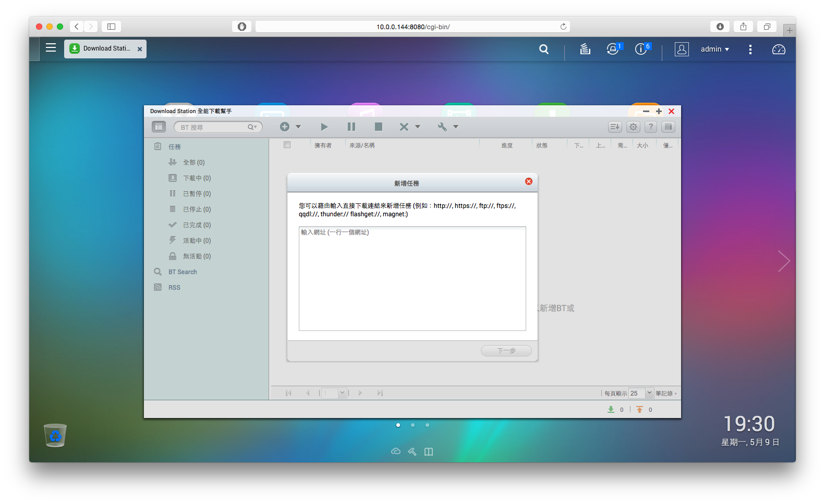Toggle the sidebar panel icon in toolbar
The width and height of the screenshot is (825, 504).
click(x=159, y=127)
